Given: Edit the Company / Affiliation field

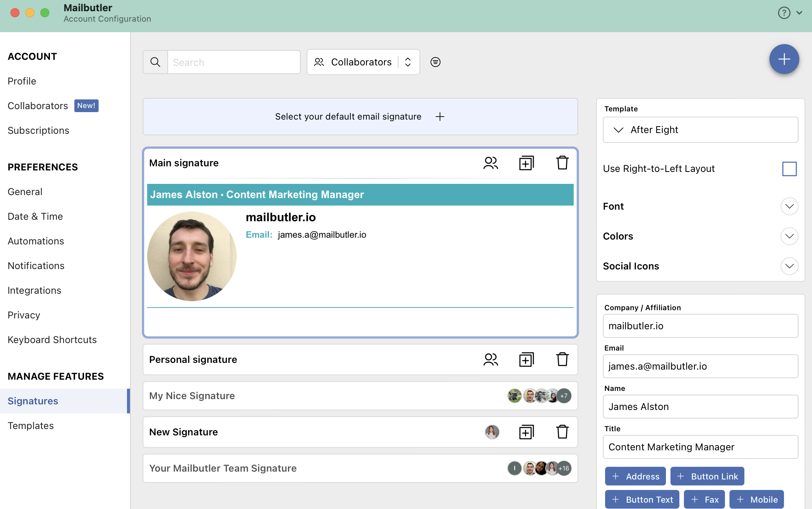Looking at the screenshot, I should pos(700,326).
